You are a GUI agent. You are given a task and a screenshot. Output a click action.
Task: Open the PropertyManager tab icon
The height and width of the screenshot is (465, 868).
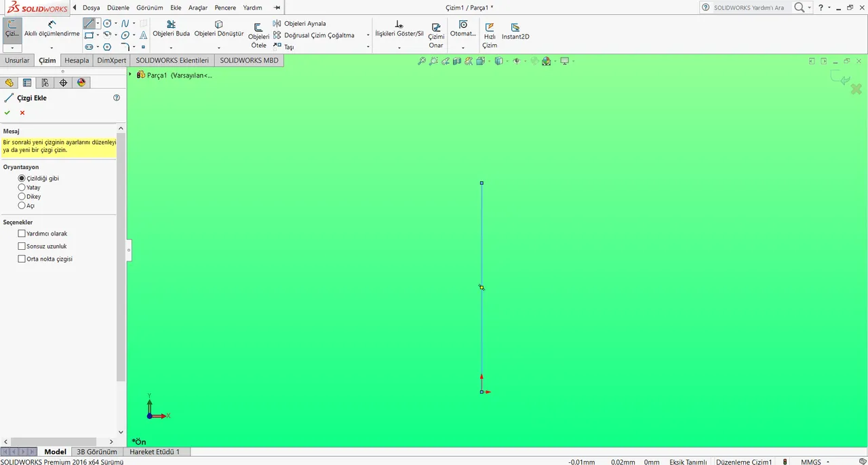[x=27, y=83]
